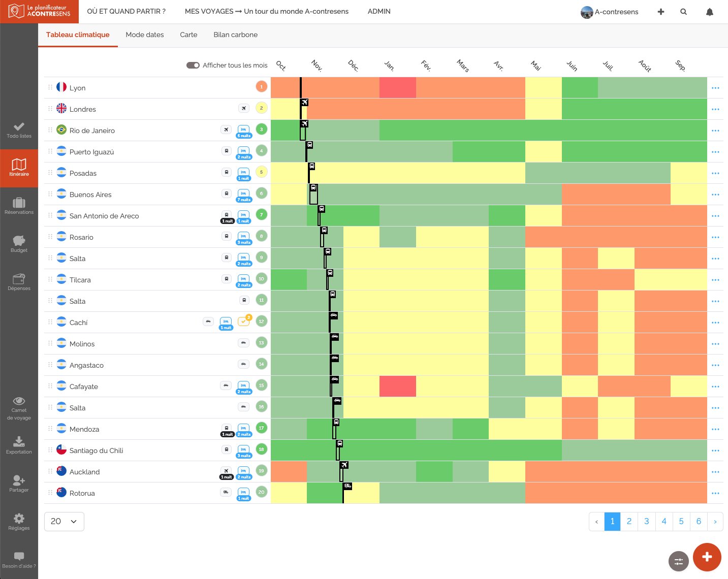Open the three-dots menu for Lyon
This screenshot has width=728, height=579.
point(715,88)
